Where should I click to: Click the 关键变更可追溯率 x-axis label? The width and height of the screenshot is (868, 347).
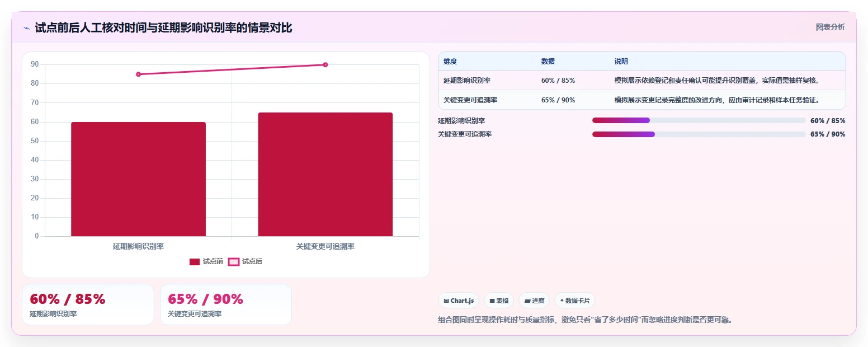tap(325, 246)
